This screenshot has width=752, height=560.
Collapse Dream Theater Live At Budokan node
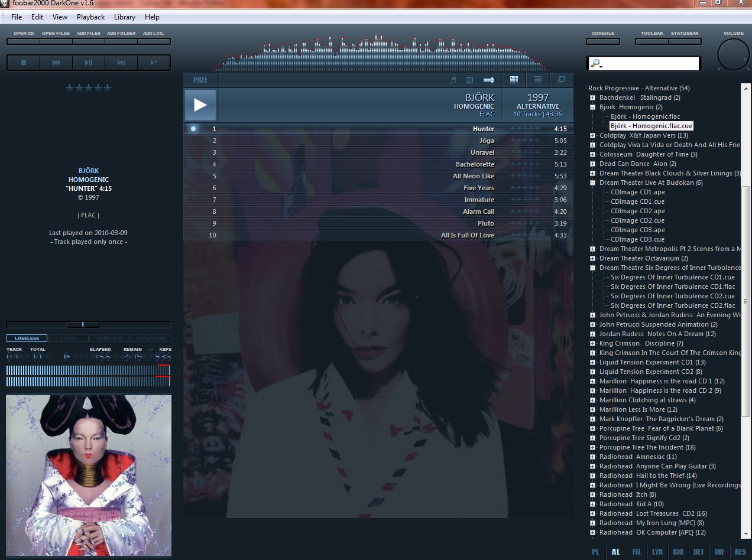coord(592,183)
